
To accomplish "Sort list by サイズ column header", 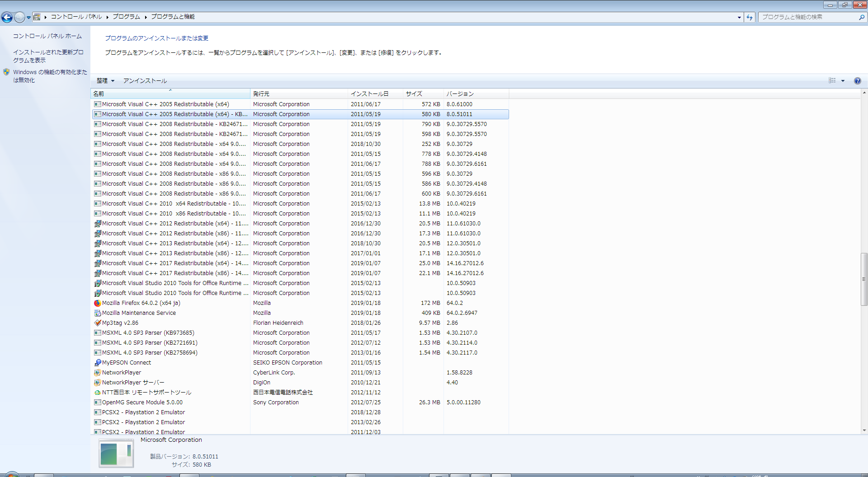I will coord(423,94).
